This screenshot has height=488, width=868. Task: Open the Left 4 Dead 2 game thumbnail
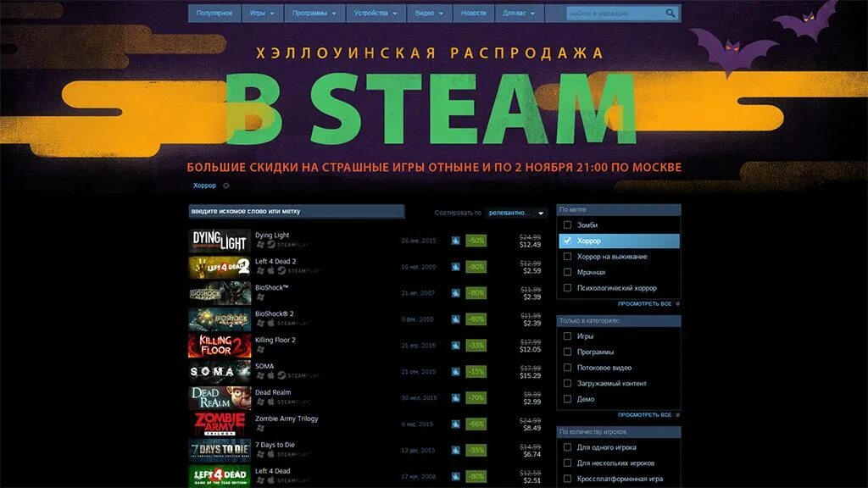point(220,267)
